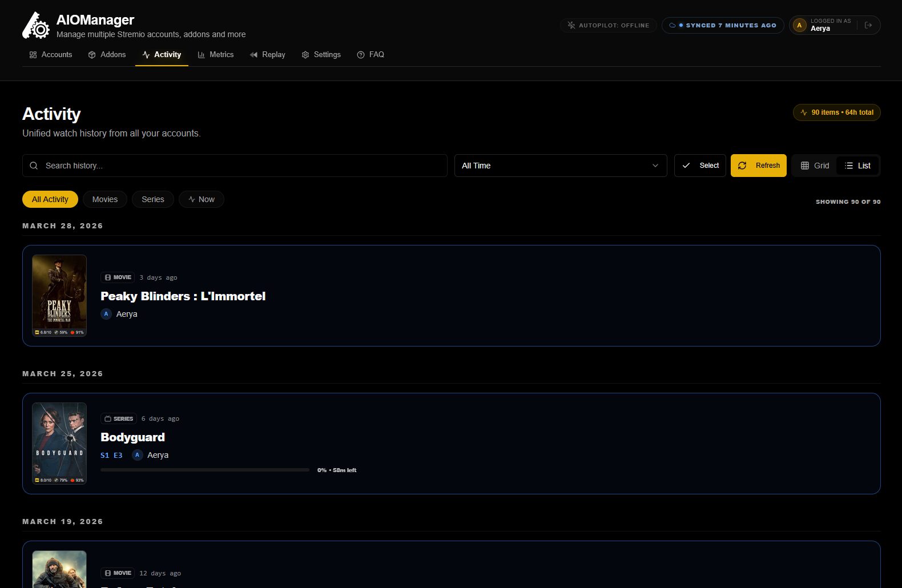Click the logout arrow icon beside Aerya
Viewport: 902px width, 588px height.
pyautogui.click(x=868, y=25)
